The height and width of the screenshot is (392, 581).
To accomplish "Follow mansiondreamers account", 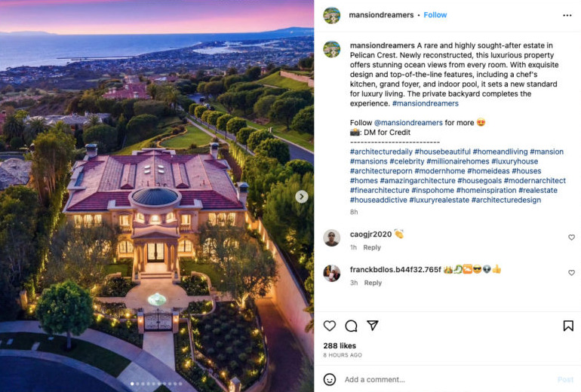I will [435, 15].
